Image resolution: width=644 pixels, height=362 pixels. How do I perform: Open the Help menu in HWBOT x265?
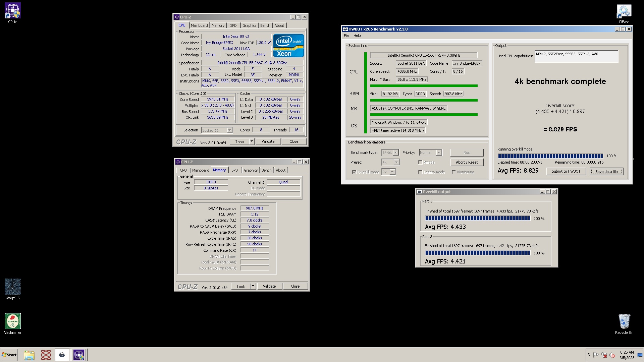[357, 36]
